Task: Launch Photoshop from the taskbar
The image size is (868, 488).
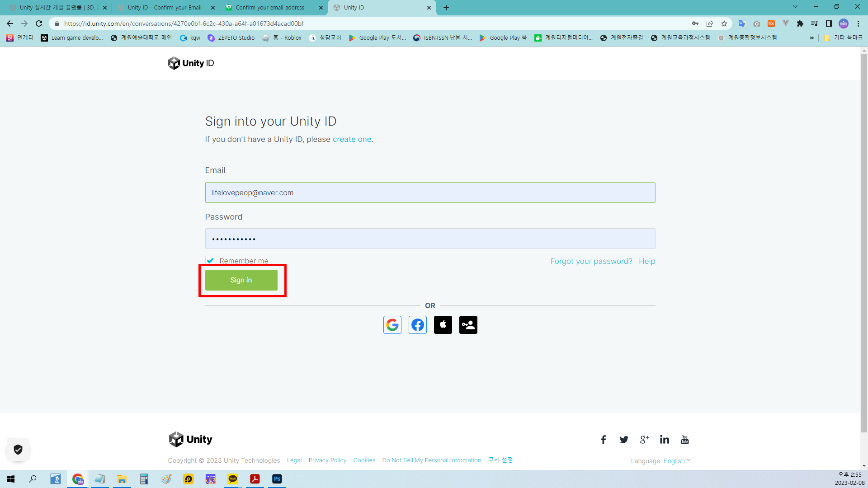Action: [277, 479]
